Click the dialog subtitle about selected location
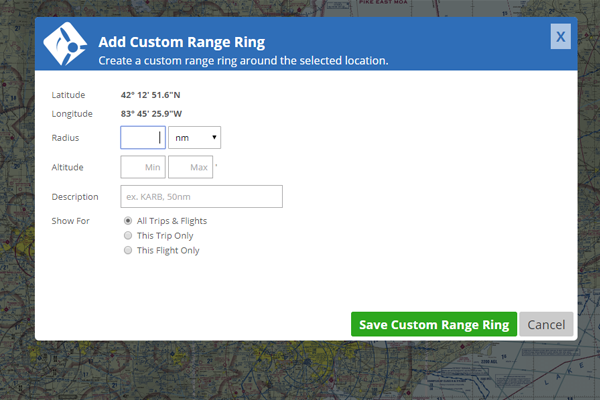600x400 pixels. (243, 61)
